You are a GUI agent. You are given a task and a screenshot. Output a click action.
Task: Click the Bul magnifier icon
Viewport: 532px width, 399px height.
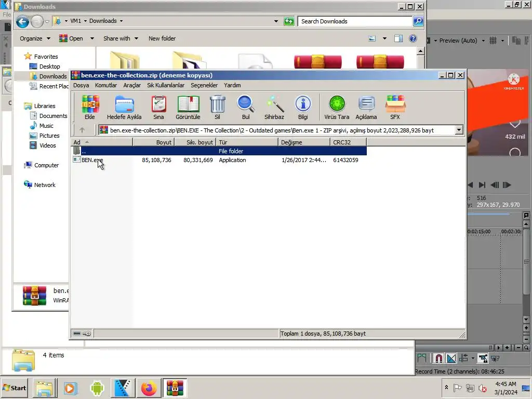tap(246, 107)
